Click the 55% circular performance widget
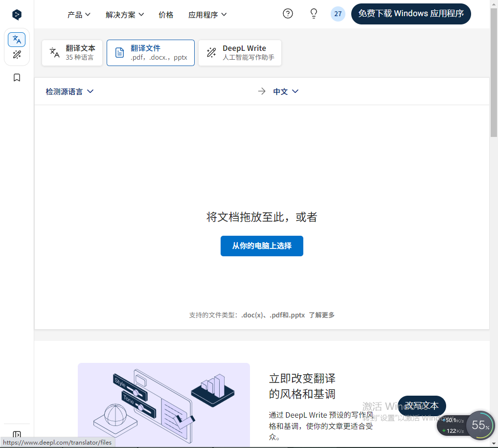 pos(480,425)
